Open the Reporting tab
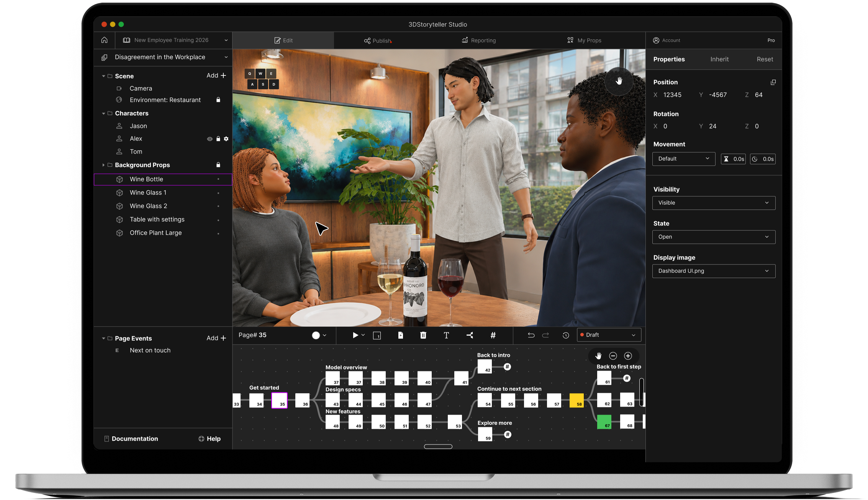The image size is (868, 500). click(479, 41)
